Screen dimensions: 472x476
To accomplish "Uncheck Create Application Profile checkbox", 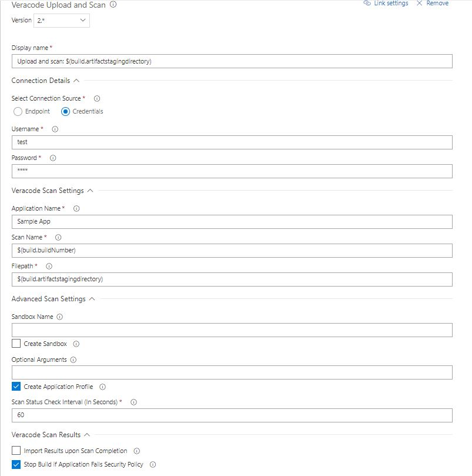I will (x=16, y=387).
